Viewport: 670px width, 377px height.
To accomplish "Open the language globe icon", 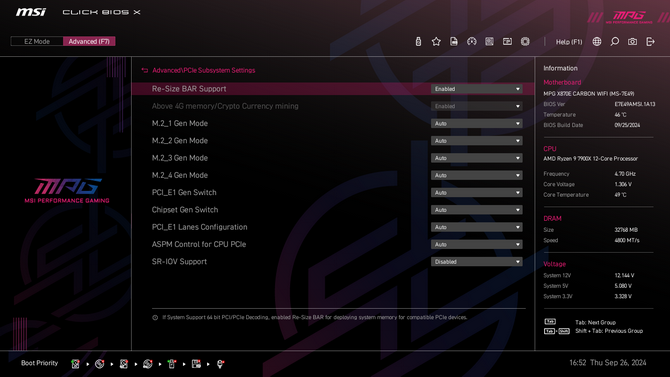I will [x=597, y=41].
